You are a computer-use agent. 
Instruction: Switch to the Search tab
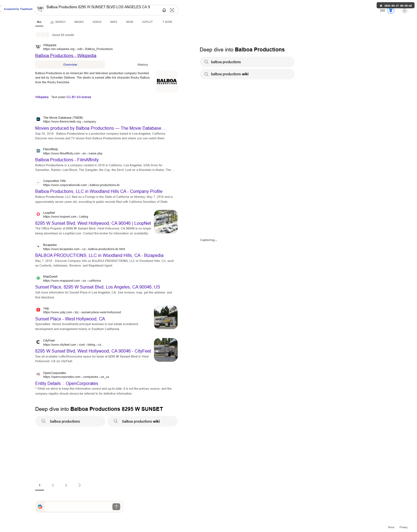pos(58,22)
